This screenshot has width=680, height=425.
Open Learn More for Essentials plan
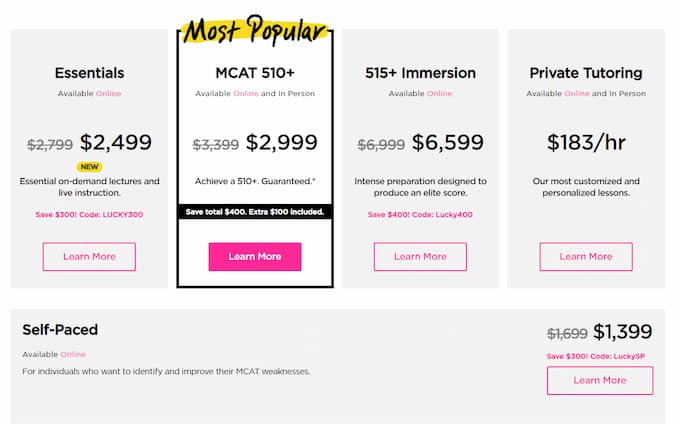click(x=89, y=257)
